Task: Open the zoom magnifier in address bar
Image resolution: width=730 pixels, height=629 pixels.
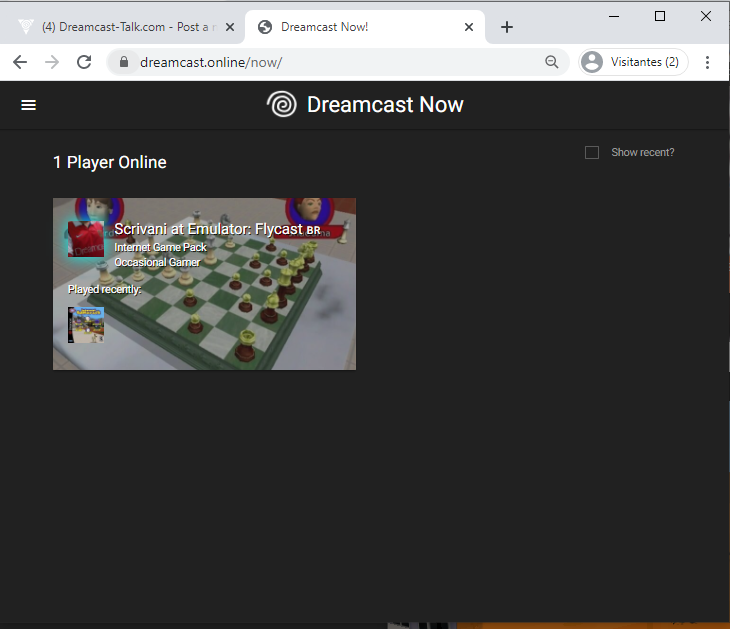Action: click(x=552, y=62)
